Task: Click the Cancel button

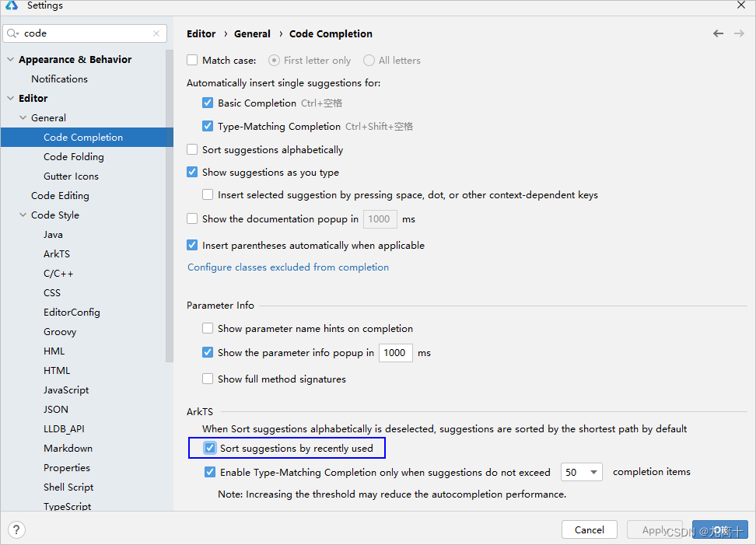Action: click(x=590, y=529)
